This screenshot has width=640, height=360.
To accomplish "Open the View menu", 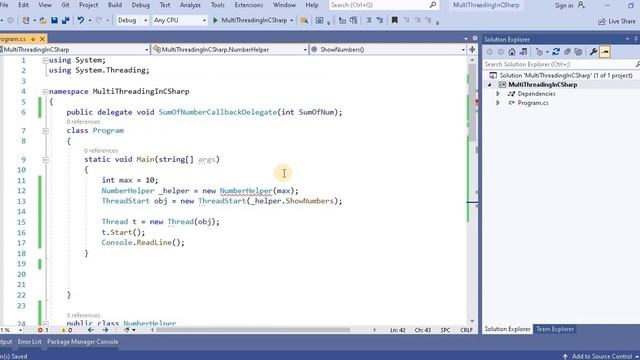I will (45, 5).
